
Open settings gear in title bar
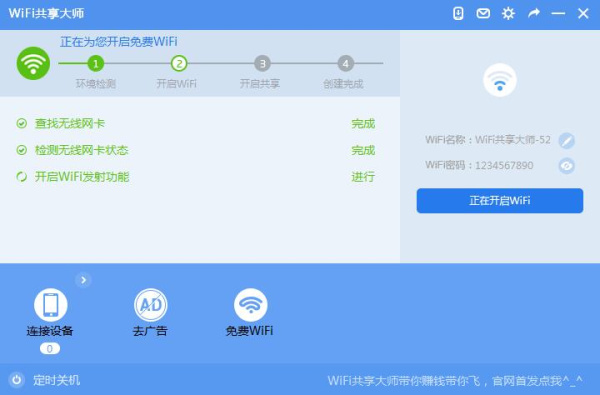(508, 13)
